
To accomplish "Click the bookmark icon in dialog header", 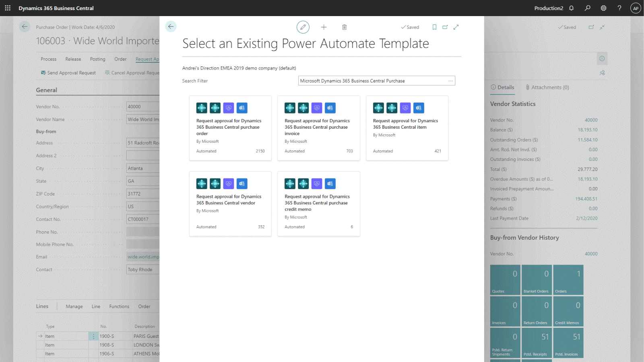I will tap(434, 27).
